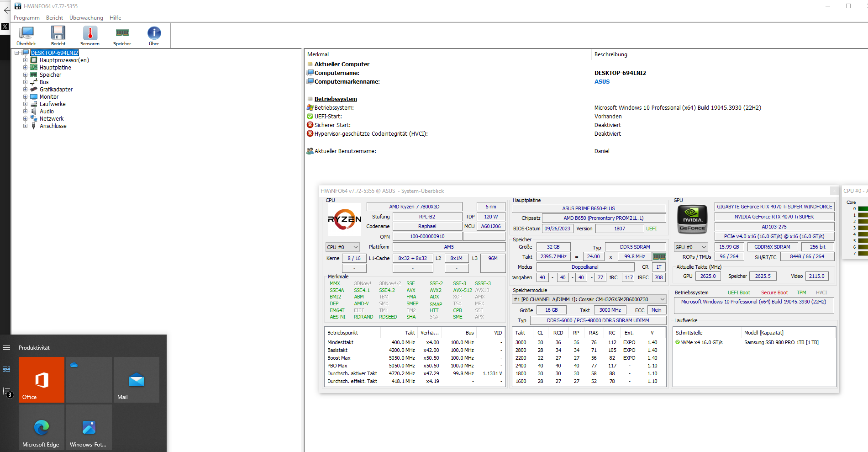
Task: Click the X logo icon at left edge
Action: tap(5, 27)
